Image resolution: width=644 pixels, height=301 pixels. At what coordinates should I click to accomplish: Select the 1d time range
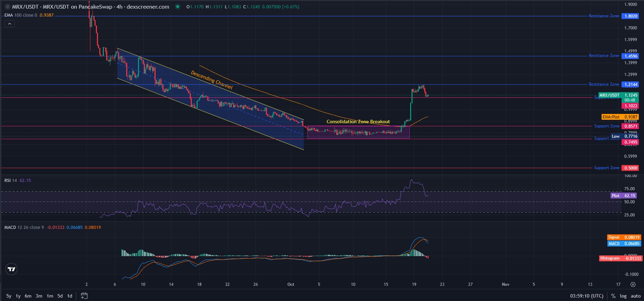click(70, 296)
